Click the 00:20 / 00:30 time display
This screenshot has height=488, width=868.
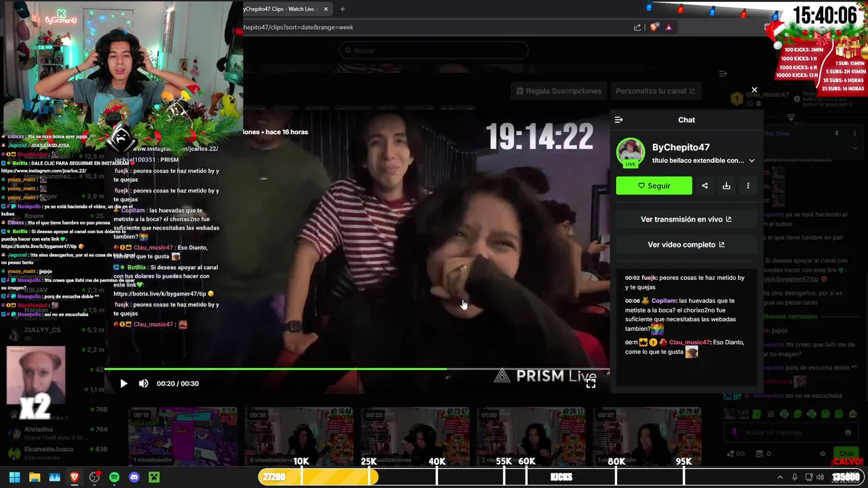pos(178,384)
